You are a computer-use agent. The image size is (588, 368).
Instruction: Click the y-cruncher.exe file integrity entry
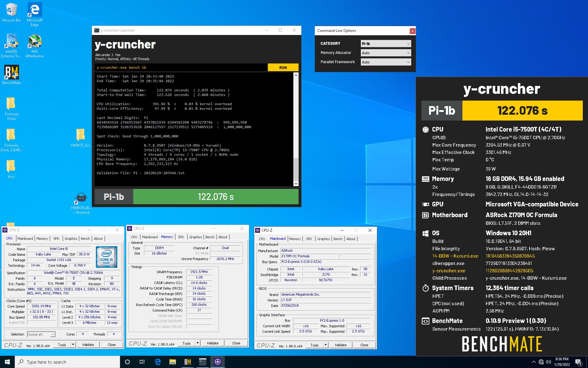click(x=449, y=271)
